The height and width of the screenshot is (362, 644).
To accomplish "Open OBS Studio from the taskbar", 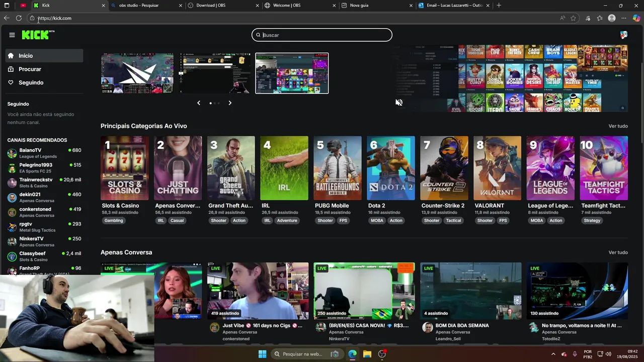I will [x=382, y=354].
